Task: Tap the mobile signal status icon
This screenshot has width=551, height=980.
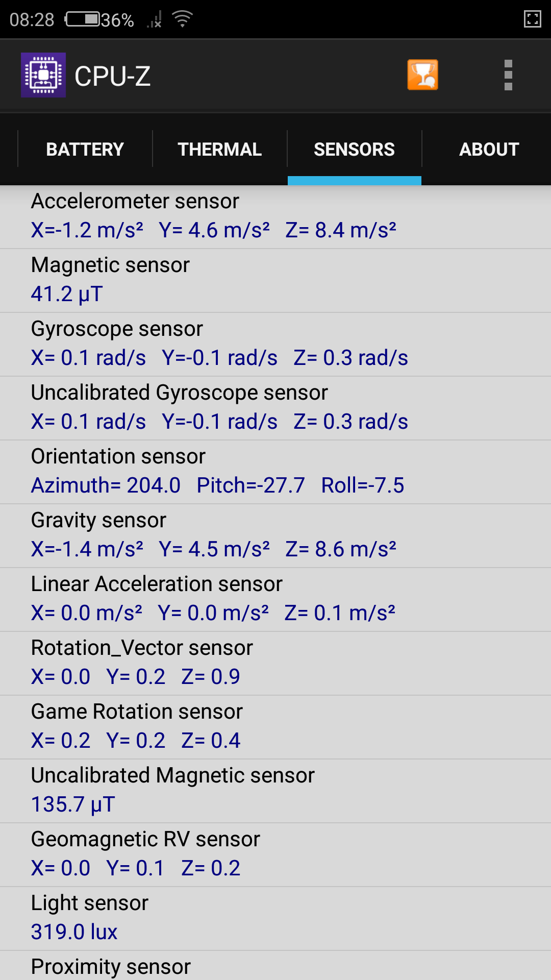Action: [155, 20]
